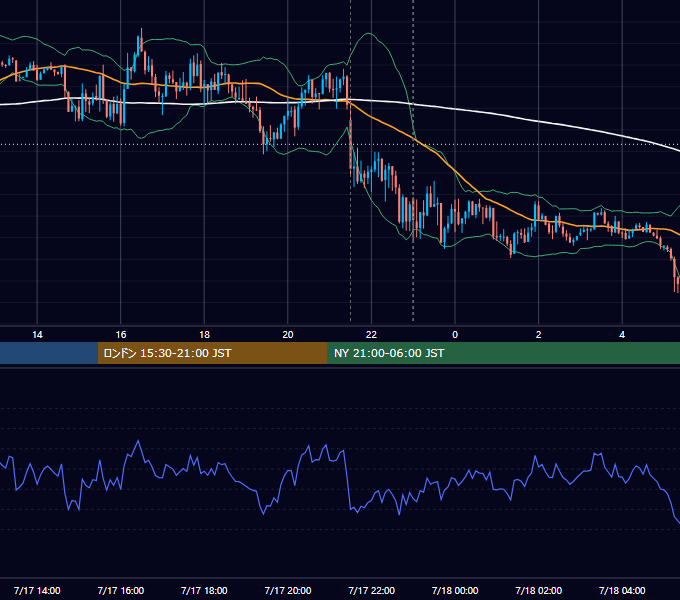Click the 4 hour label on price chart axis
The height and width of the screenshot is (600, 680).
click(x=622, y=335)
